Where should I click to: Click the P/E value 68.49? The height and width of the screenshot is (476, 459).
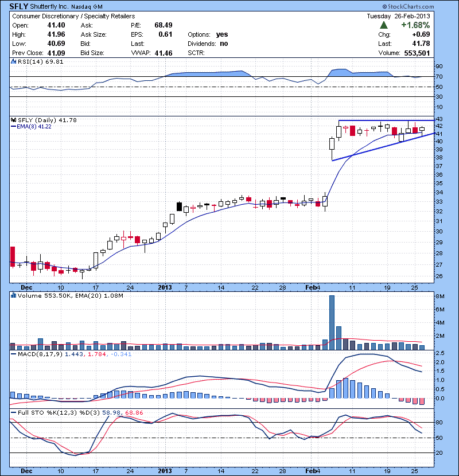[164, 25]
